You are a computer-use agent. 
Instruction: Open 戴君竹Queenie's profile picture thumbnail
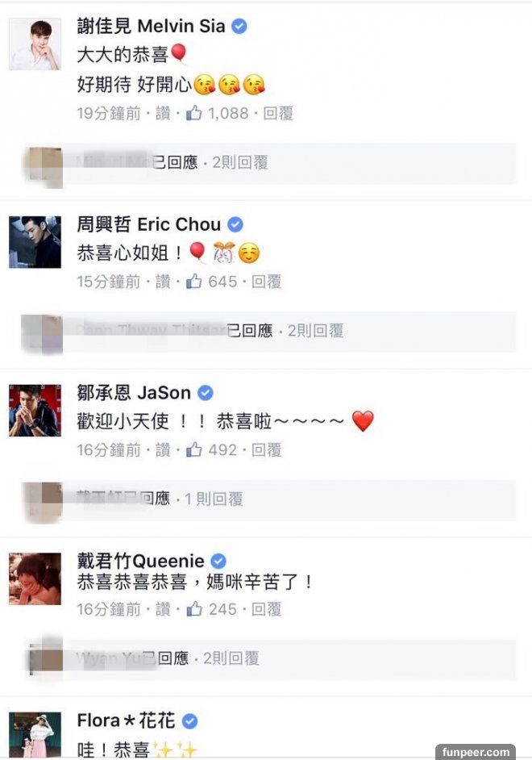click(35, 578)
